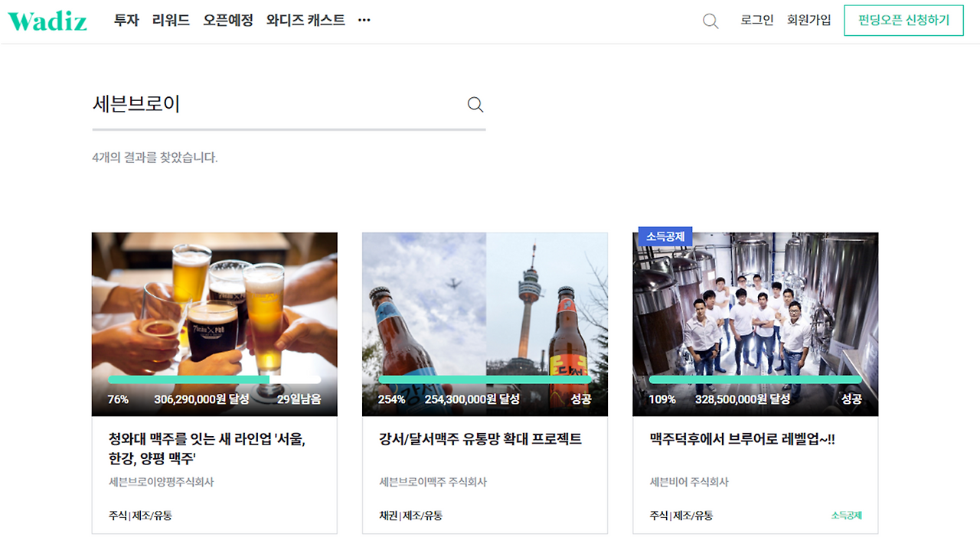Open 와디즈 캐스트 menu item
The width and height of the screenshot is (980, 550).
[x=305, y=21]
